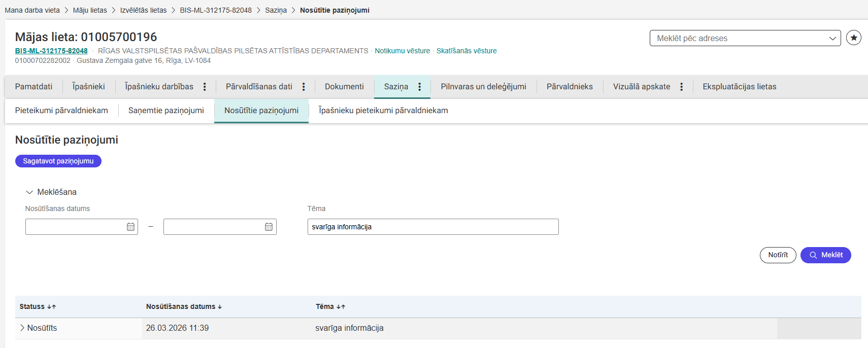Open the end date calendar picker
The width and height of the screenshot is (868, 348).
(x=269, y=227)
